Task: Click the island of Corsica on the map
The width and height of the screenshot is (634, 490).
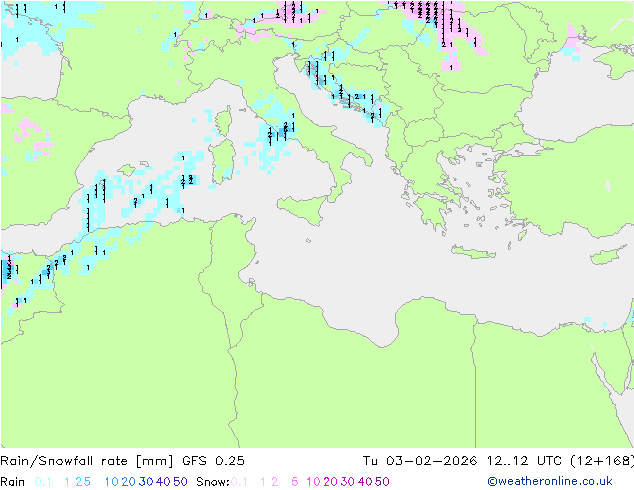Action: click(224, 121)
